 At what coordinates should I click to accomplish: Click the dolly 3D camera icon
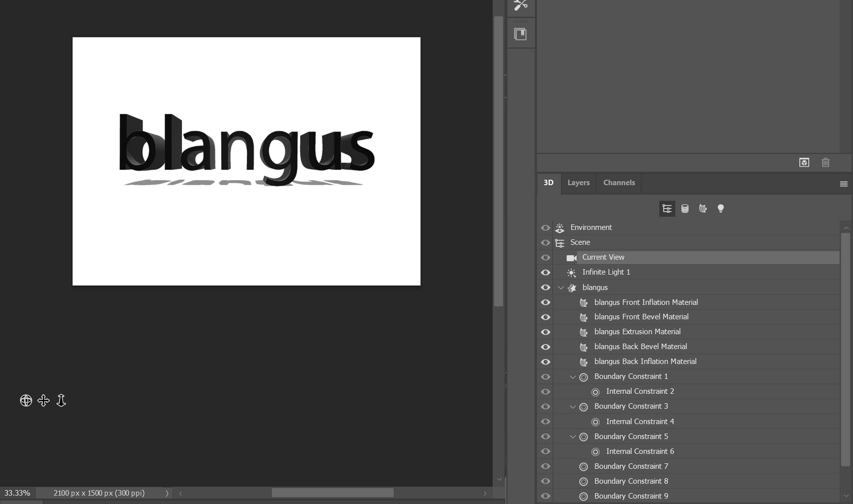pyautogui.click(x=61, y=401)
